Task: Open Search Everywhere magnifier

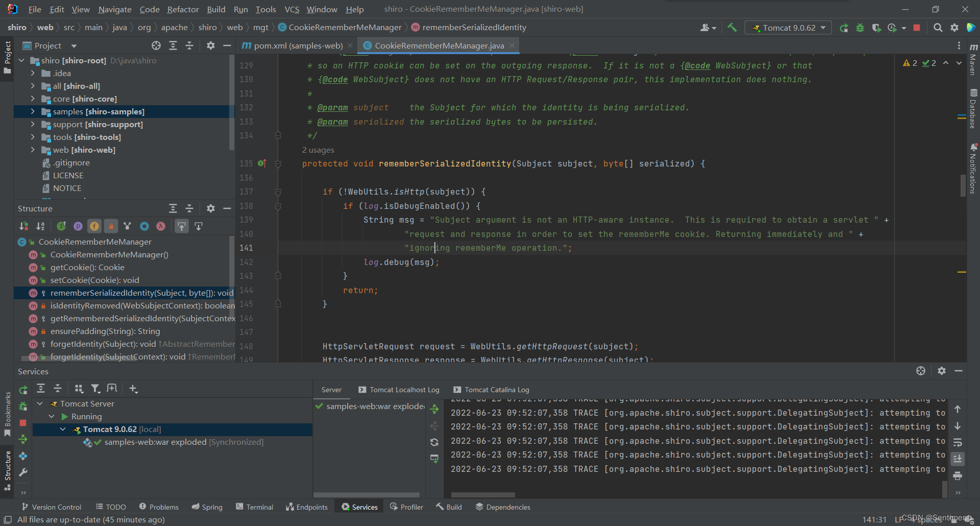Action: tap(938, 28)
